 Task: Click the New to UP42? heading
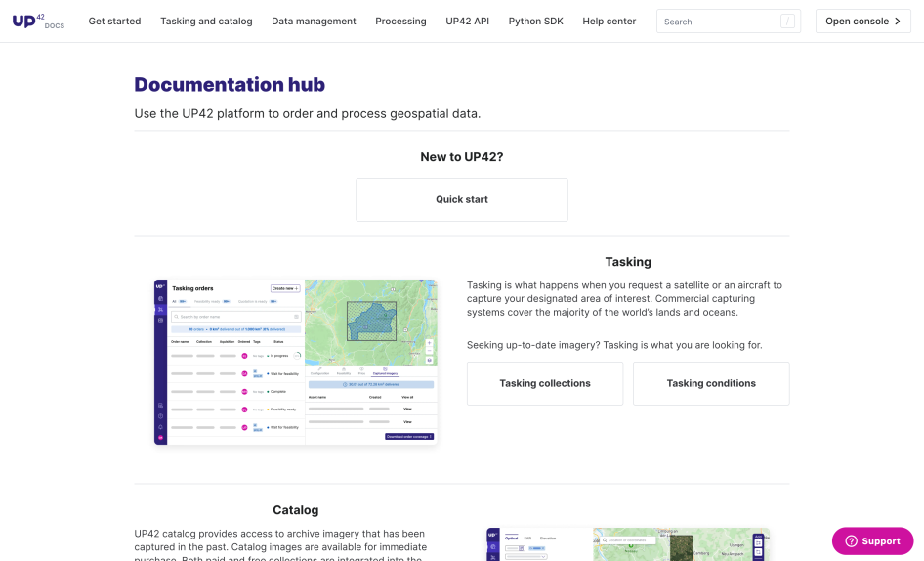462,157
